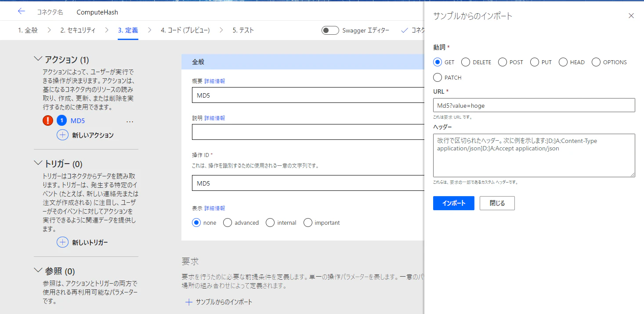This screenshot has width=644, height=314.
Task: Click the plus icon by サンプルからのインポート
Action: point(189,302)
